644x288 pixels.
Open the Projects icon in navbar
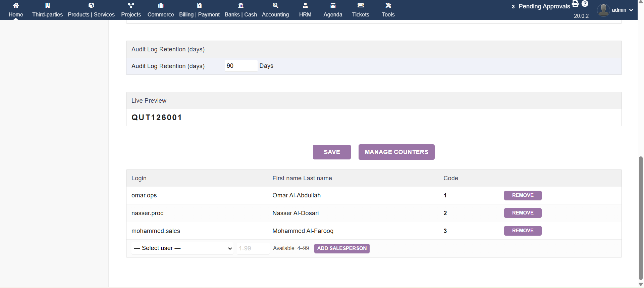tap(131, 5)
